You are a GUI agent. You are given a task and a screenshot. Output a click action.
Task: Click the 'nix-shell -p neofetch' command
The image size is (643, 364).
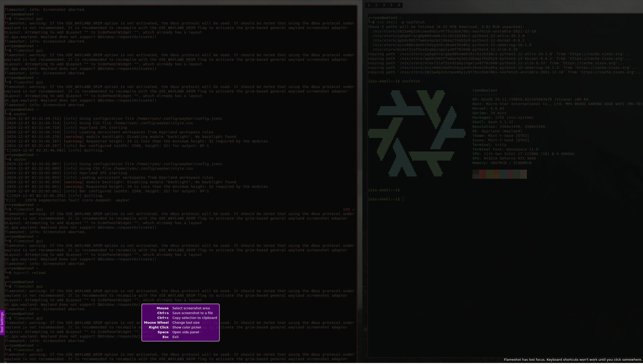tap(401, 23)
